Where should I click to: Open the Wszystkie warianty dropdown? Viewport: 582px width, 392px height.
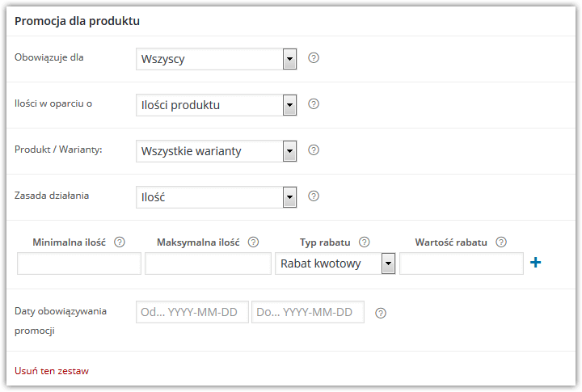coord(217,151)
